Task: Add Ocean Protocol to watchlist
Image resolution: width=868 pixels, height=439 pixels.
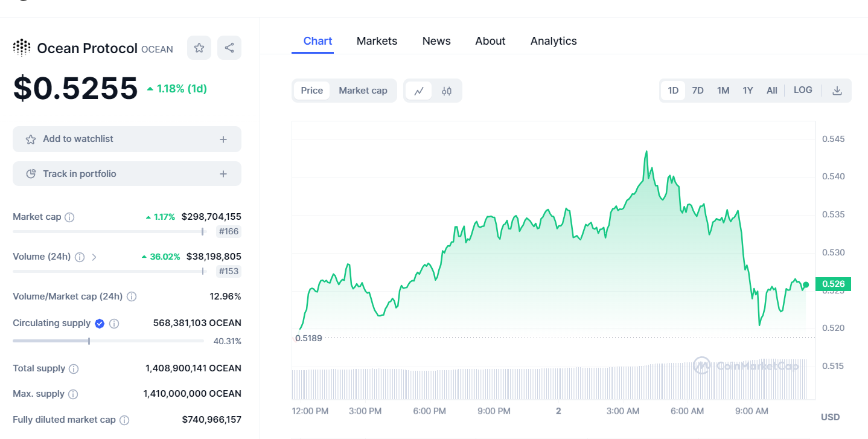Action: click(x=127, y=139)
